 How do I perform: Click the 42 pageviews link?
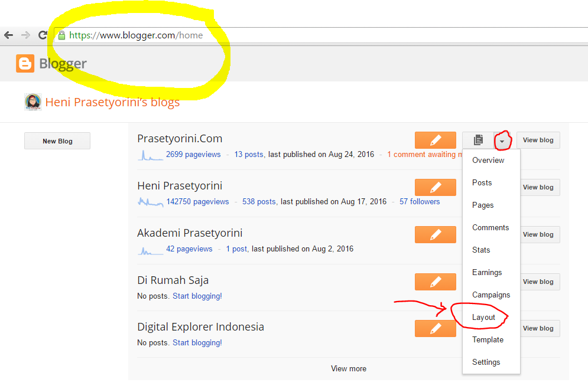189,249
